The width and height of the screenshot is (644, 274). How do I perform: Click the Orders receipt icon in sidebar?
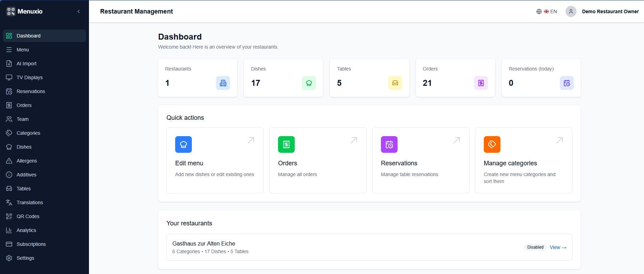[x=9, y=105]
